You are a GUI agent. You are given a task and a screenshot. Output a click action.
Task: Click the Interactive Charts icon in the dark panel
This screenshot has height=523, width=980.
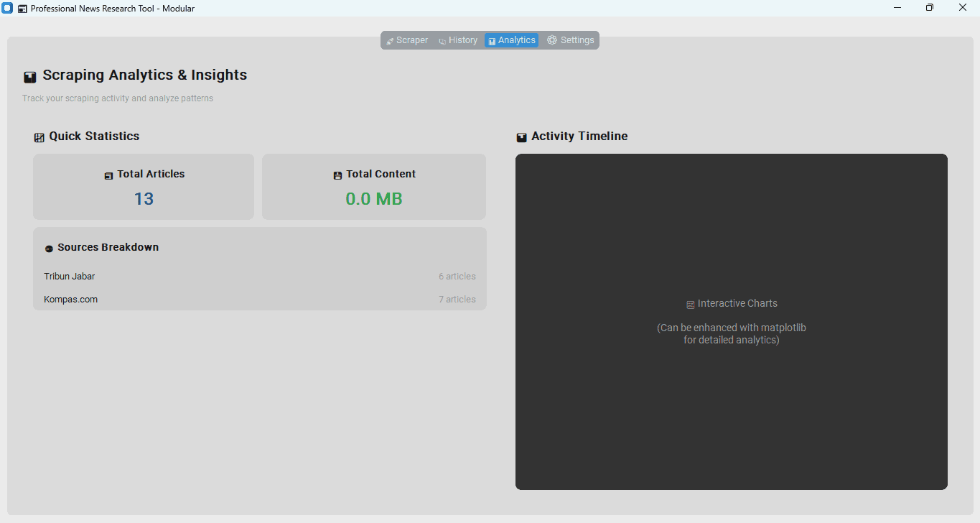[x=690, y=303]
